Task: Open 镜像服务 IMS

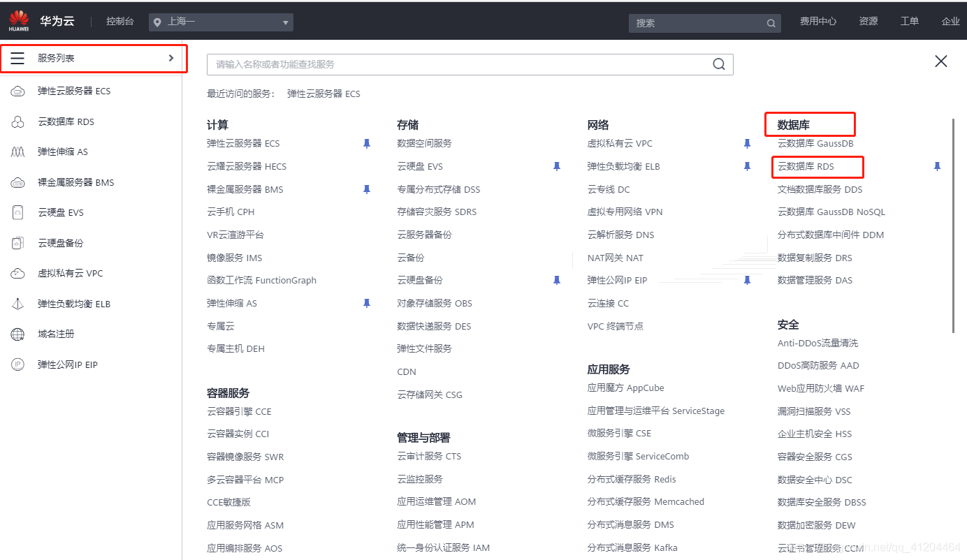Action: point(235,258)
